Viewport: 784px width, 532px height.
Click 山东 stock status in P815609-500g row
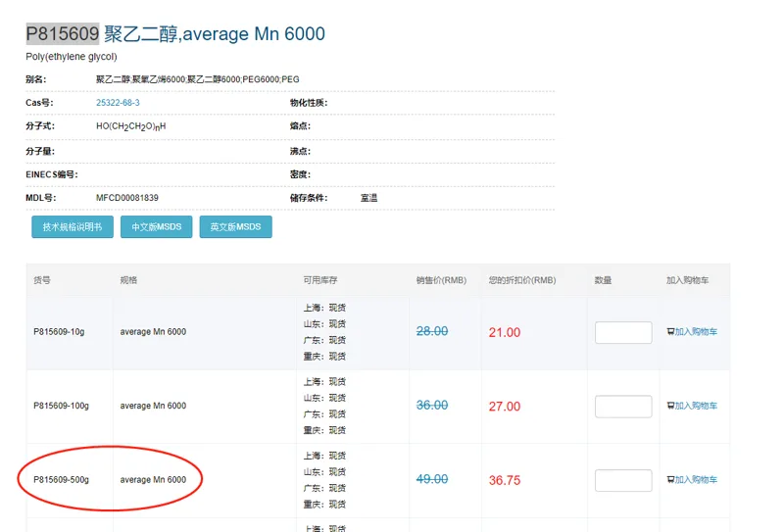tap(324, 471)
